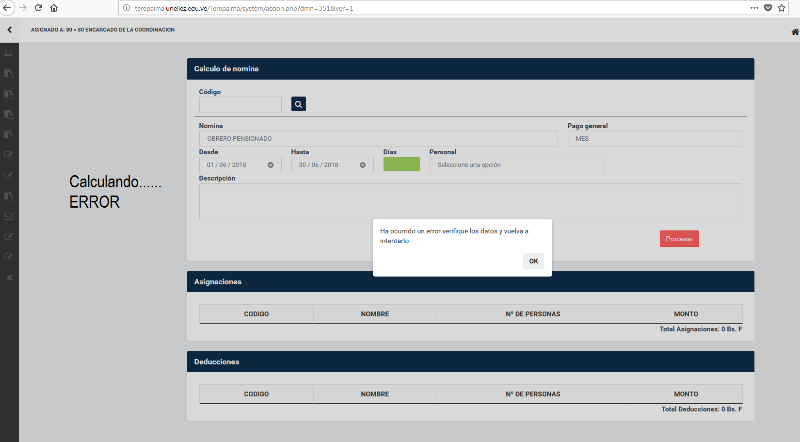Clear the Hasta date with its x icon
Image resolution: width=800 pixels, height=442 pixels.
[x=362, y=165]
